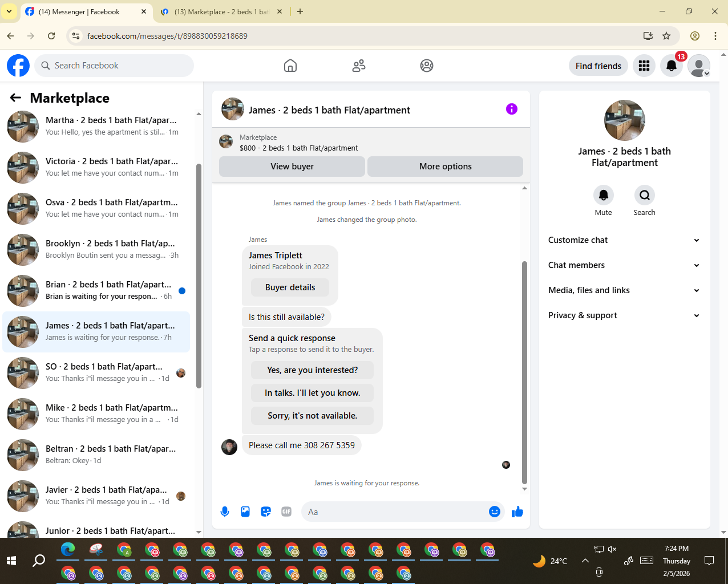Send a thumbs-up like
The width and height of the screenshot is (728, 584).
pos(517,512)
